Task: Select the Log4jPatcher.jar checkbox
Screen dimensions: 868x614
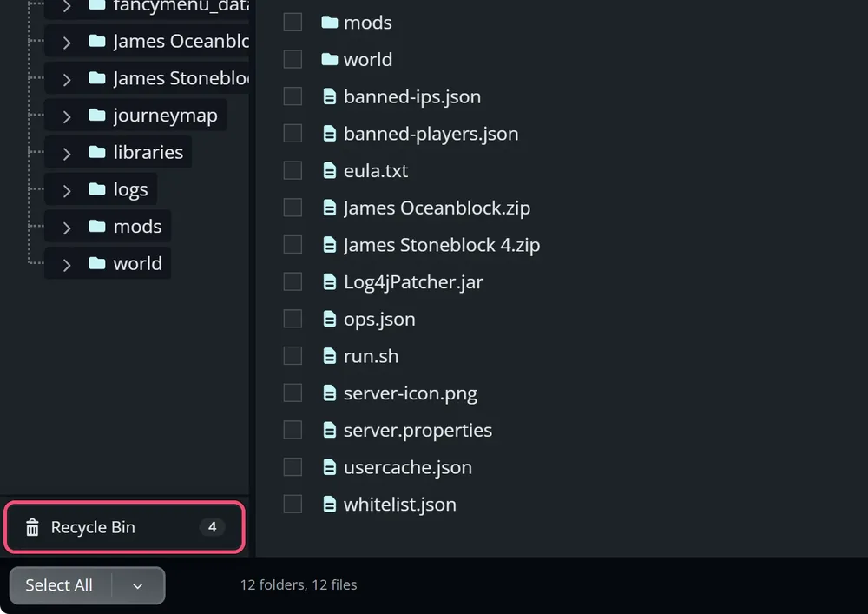Action: tap(293, 281)
